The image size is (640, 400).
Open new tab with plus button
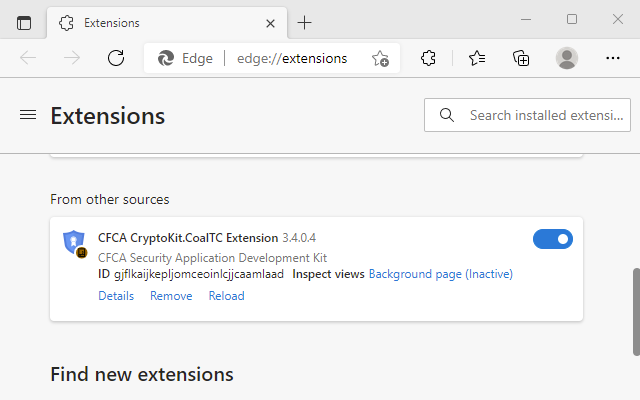pos(305,22)
